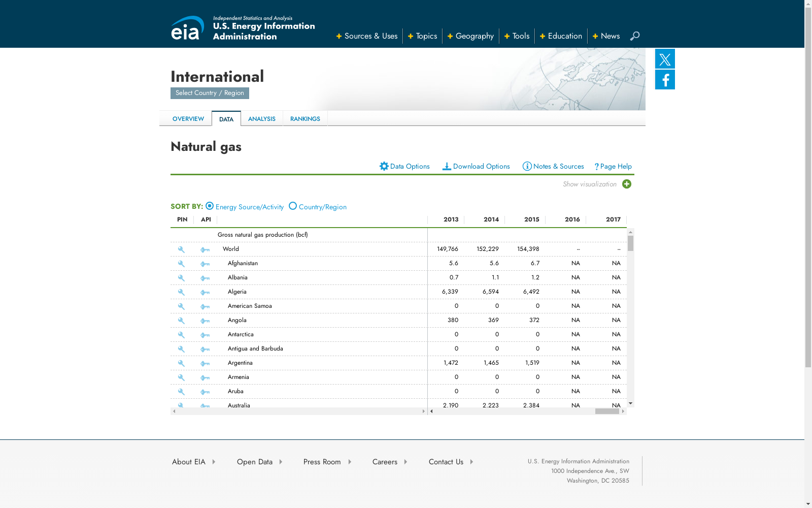Image resolution: width=812 pixels, height=508 pixels.
Task: Expand the Sources & Uses menu
Action: (x=367, y=36)
